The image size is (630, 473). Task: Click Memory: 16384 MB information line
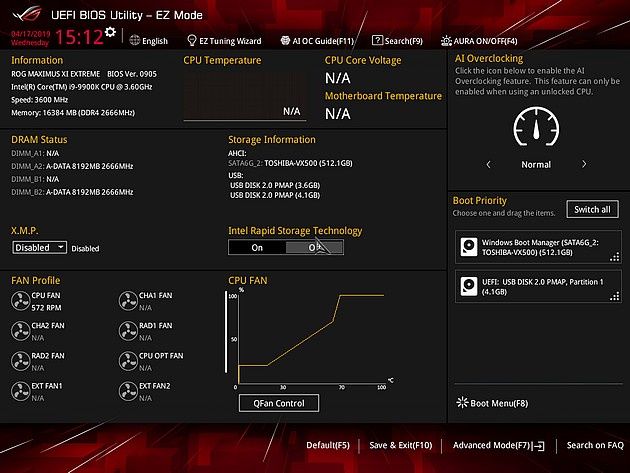pos(73,113)
